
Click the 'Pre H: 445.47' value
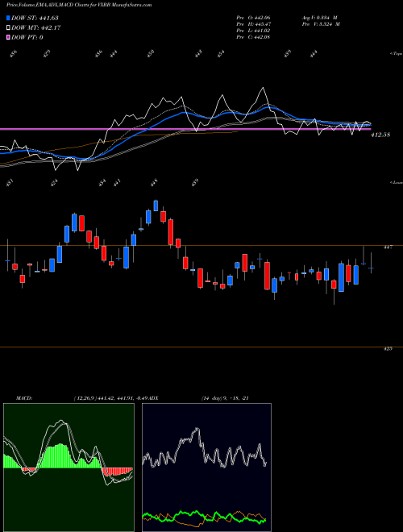pyautogui.click(x=253, y=24)
